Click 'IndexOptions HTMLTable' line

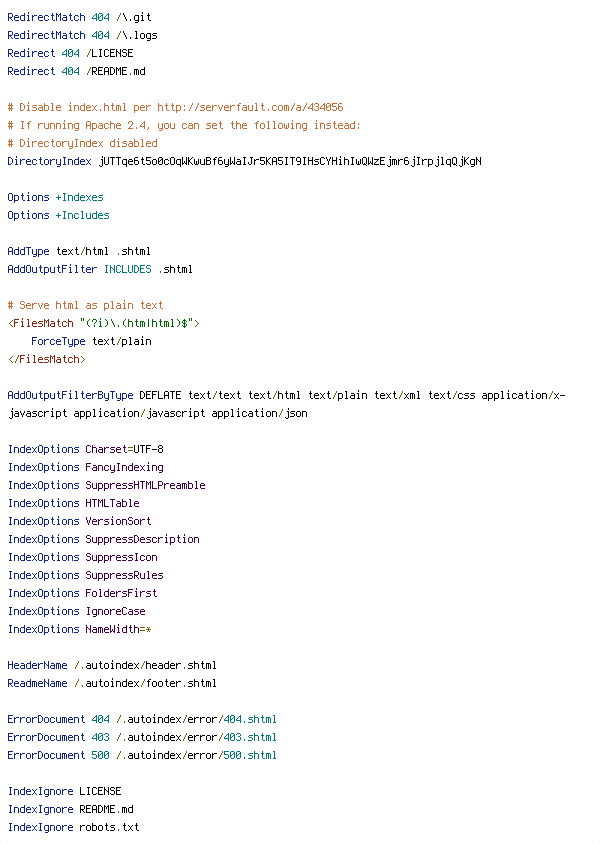73,503
